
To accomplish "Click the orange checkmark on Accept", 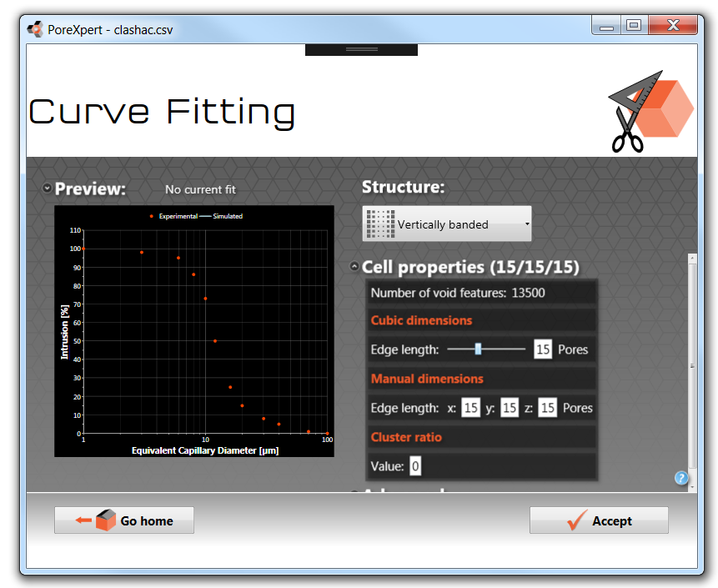I will [576, 520].
